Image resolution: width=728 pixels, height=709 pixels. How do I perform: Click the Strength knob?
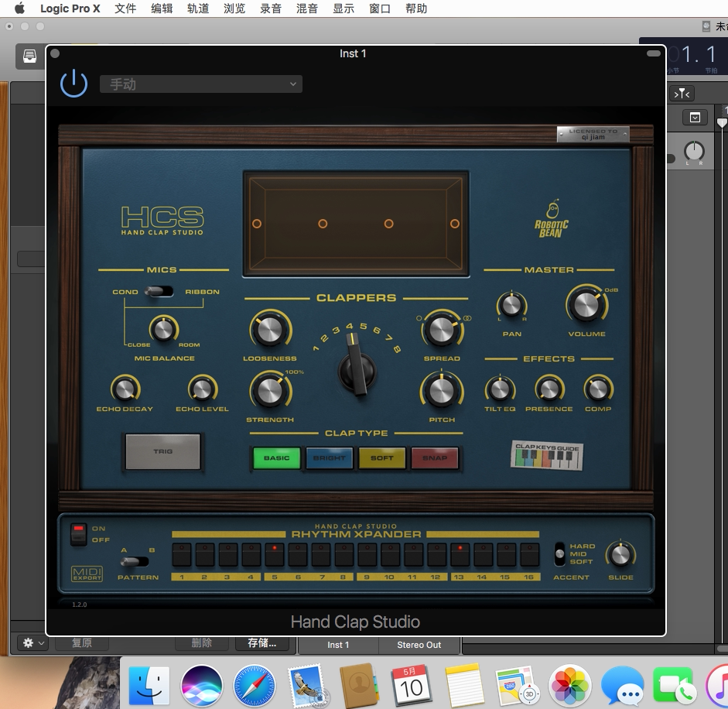tap(270, 391)
